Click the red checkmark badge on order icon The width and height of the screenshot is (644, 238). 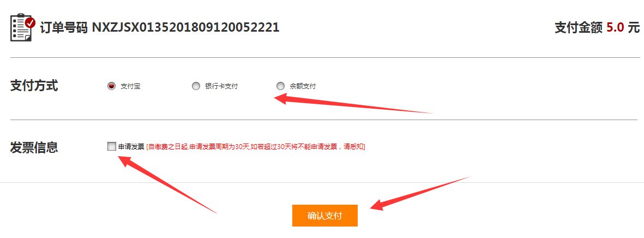(x=30, y=22)
